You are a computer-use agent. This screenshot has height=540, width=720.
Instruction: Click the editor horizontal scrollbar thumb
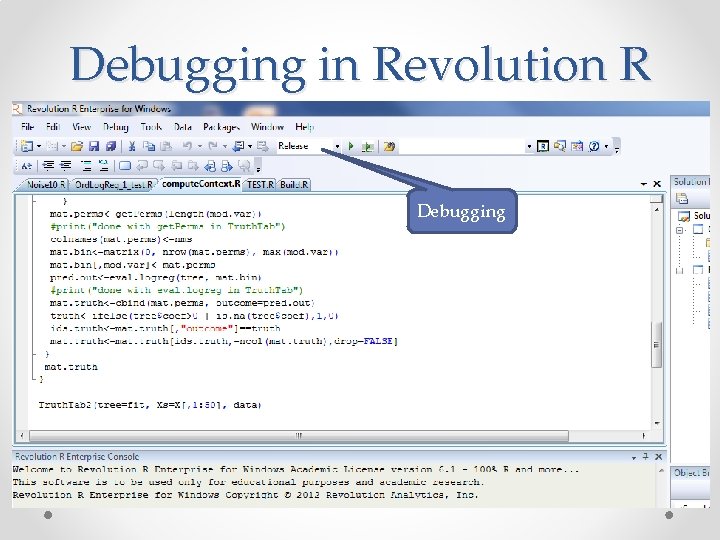tap(299, 435)
